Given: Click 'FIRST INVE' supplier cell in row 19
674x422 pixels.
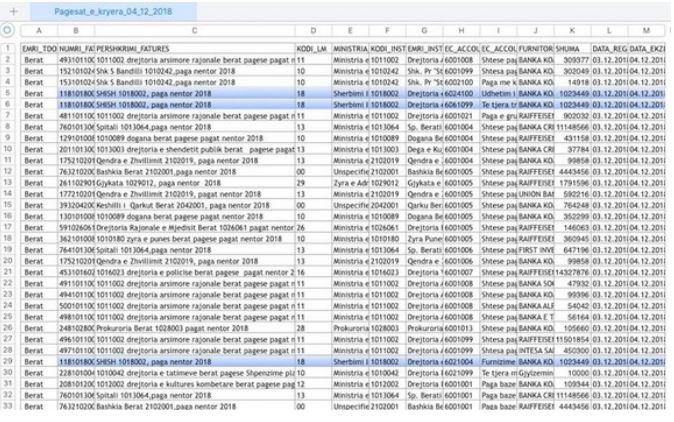Looking at the screenshot, I should pos(535,250).
